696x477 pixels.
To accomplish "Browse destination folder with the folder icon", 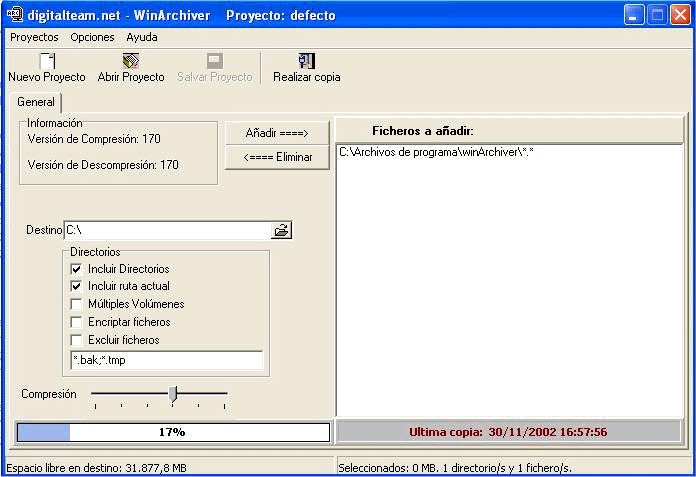I will point(281,230).
